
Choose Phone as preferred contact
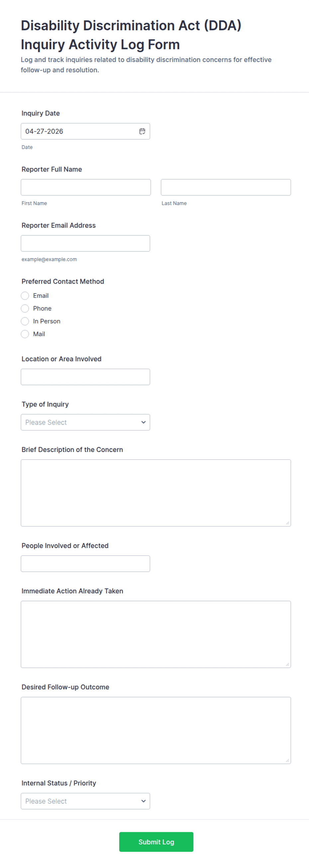25,308
